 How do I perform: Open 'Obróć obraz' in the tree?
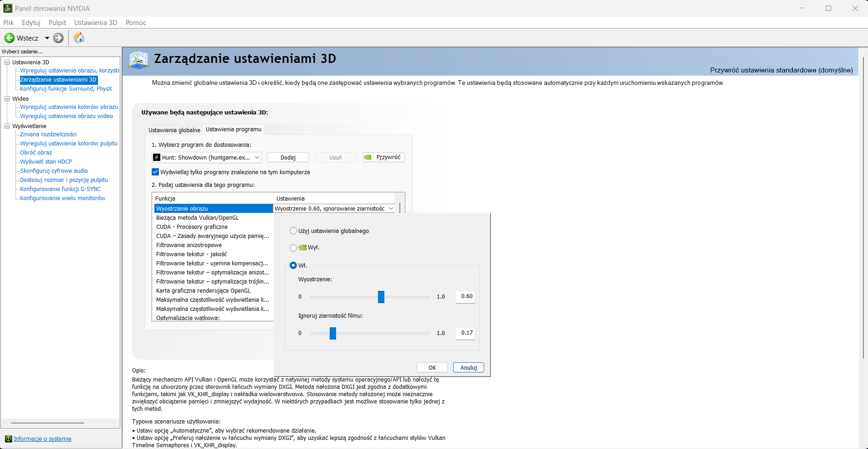[36, 153]
